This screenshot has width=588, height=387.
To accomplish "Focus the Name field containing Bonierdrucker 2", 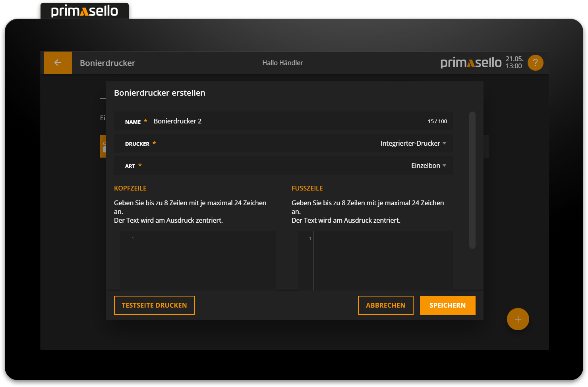I will click(278, 121).
